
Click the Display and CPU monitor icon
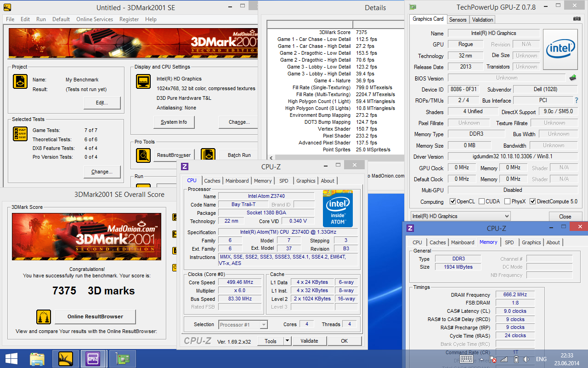pyautogui.click(x=144, y=82)
